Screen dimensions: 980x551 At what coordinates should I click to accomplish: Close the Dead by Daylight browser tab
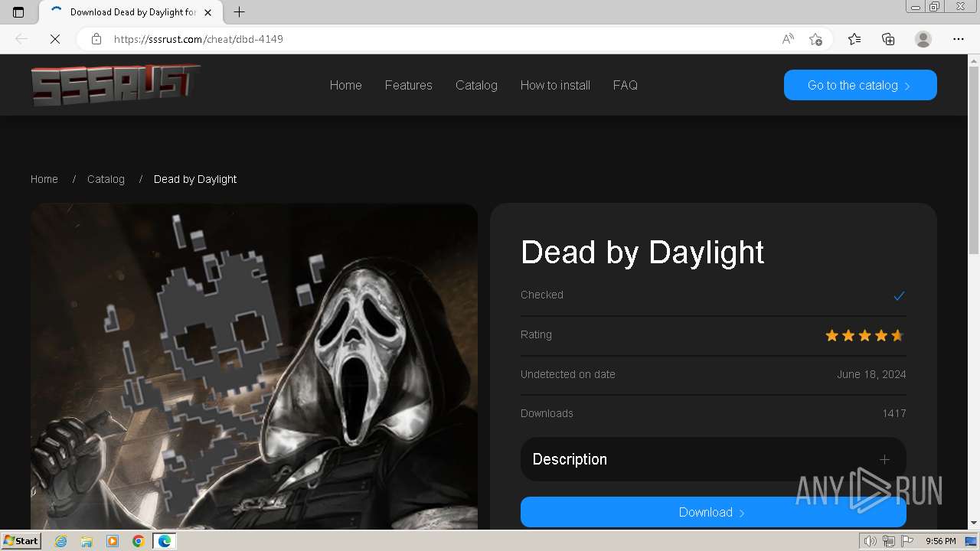click(207, 12)
